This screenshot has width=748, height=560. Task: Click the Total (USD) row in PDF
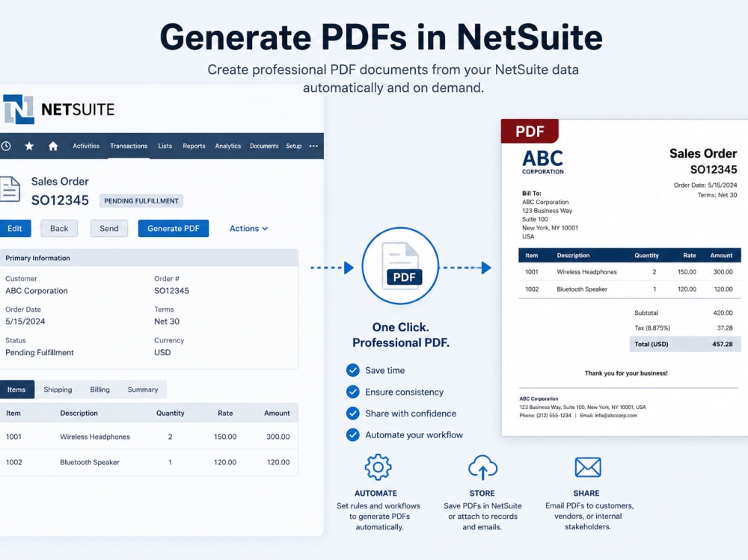coord(685,344)
